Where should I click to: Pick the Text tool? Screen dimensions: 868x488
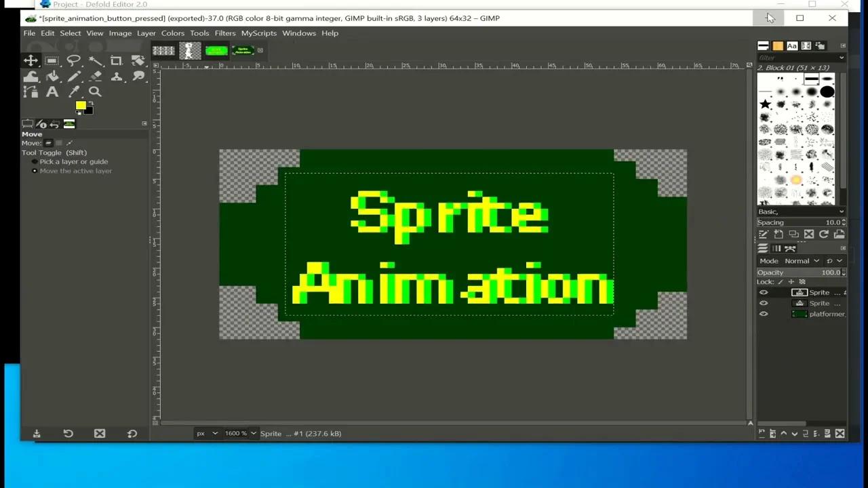coord(52,91)
